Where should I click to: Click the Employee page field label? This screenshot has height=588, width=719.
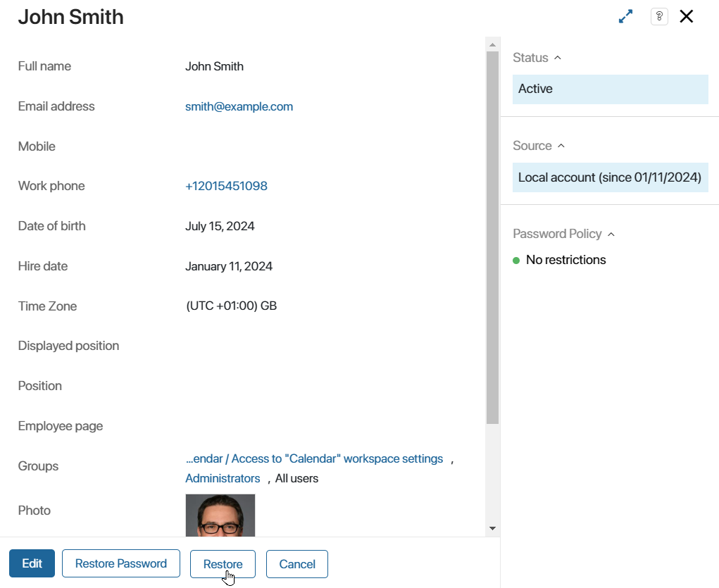tap(60, 426)
